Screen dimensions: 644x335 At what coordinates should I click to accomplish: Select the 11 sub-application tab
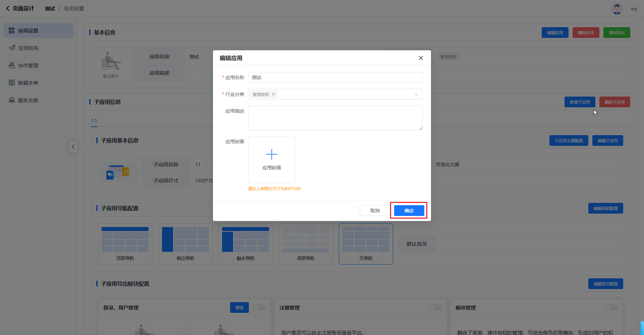click(x=94, y=121)
